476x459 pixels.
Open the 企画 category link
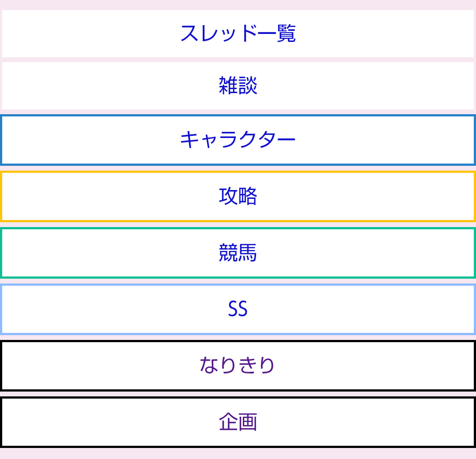coord(238,422)
